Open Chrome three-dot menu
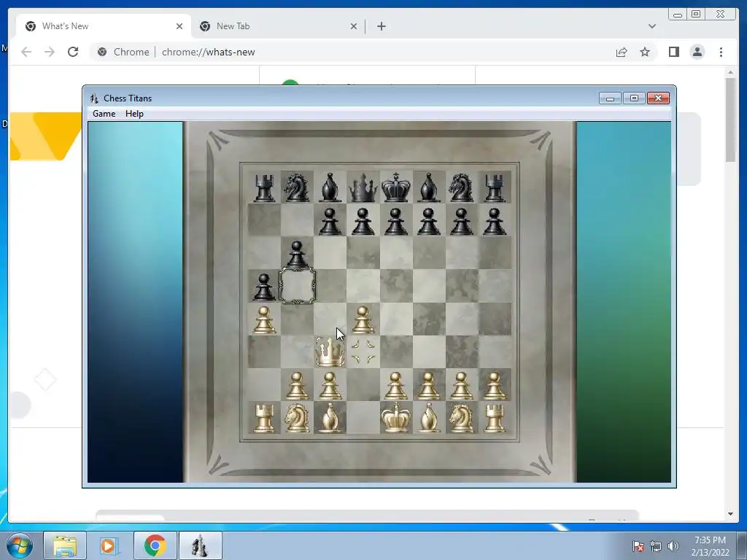The image size is (747, 560). [721, 52]
